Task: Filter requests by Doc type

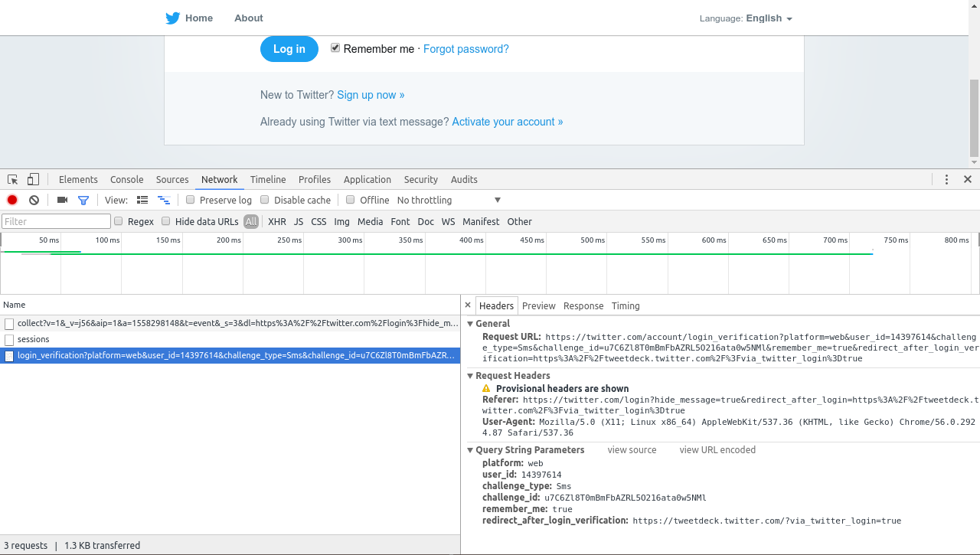Action: click(426, 221)
